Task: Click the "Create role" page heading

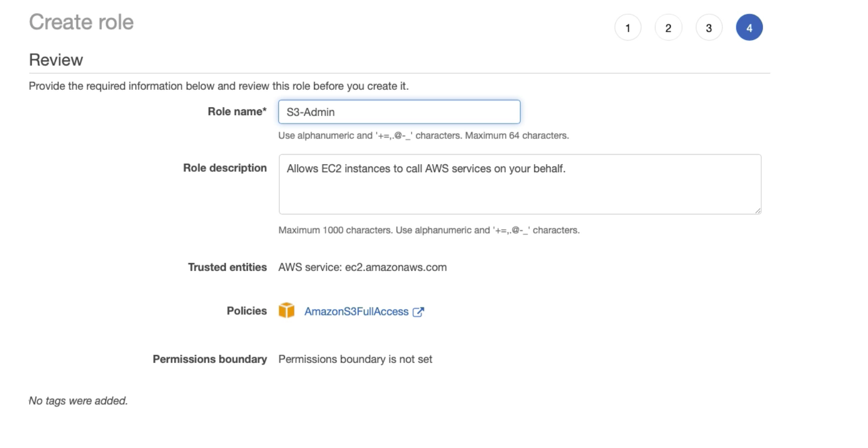Action: click(81, 22)
